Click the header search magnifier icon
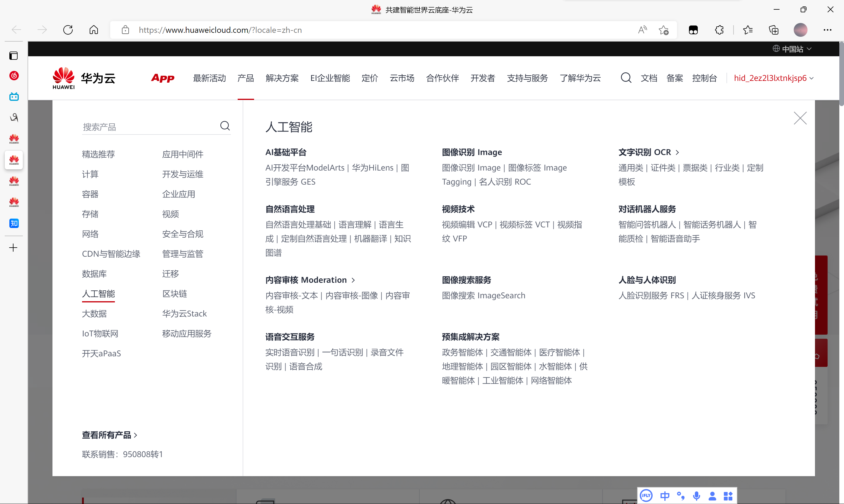844x504 pixels. coord(626,78)
